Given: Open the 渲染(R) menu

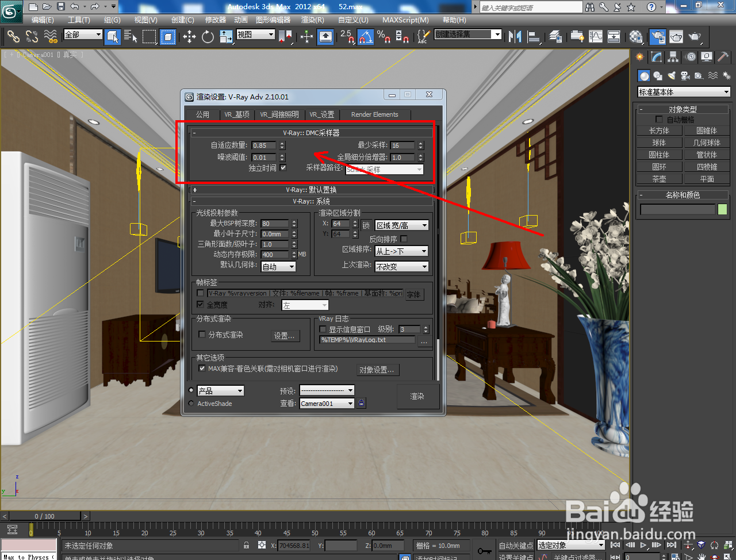Looking at the screenshot, I should [312, 20].
